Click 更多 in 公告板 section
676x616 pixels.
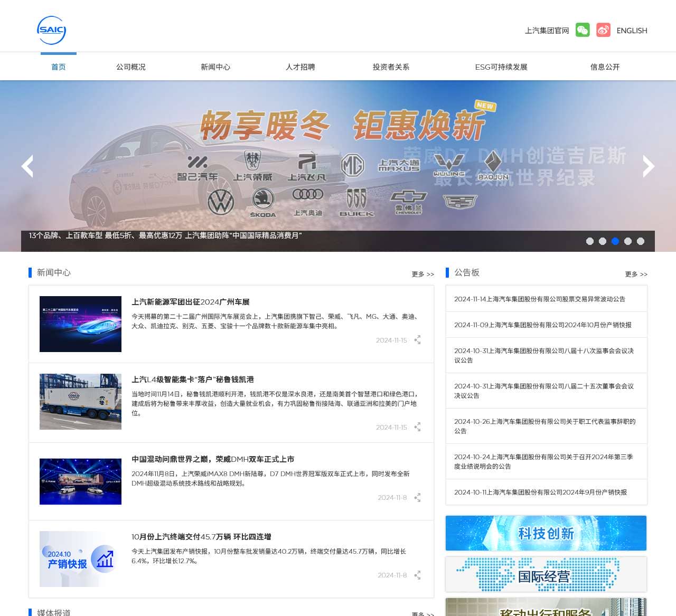[x=636, y=274]
